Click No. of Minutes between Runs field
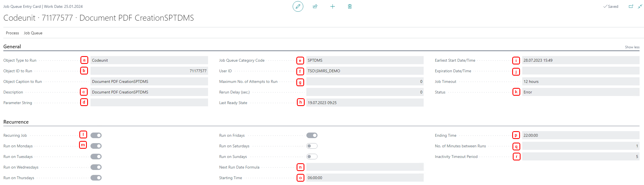644x185 pixels. point(581,146)
